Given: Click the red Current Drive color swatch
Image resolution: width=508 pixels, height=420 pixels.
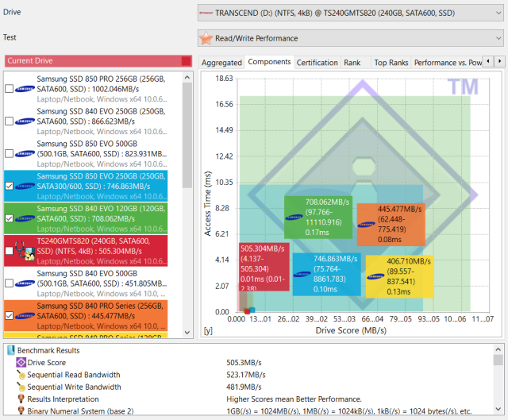Looking at the screenshot, I should [x=186, y=61].
